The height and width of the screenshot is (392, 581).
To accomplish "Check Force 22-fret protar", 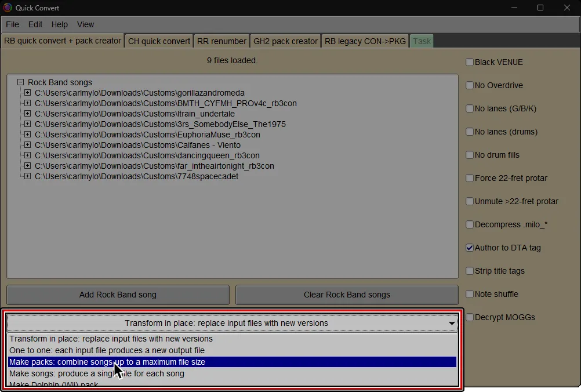I will (469, 178).
